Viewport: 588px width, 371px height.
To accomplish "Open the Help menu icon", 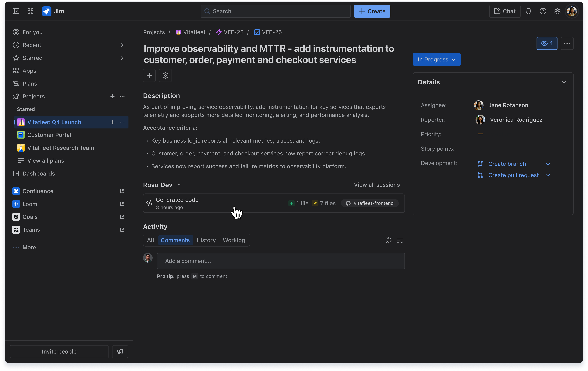I will click(x=543, y=11).
